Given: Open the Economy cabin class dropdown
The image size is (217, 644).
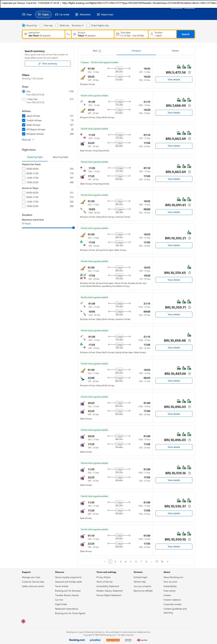Looking at the screenshot, I should point(78,25).
